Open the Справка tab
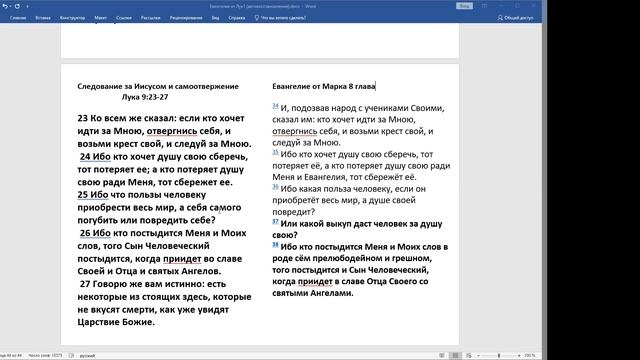 [237, 18]
